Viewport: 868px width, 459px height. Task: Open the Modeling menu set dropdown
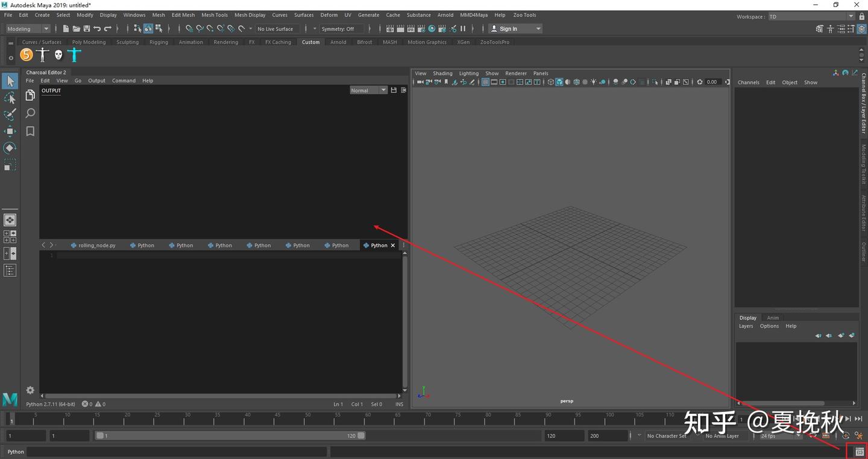tap(27, 28)
